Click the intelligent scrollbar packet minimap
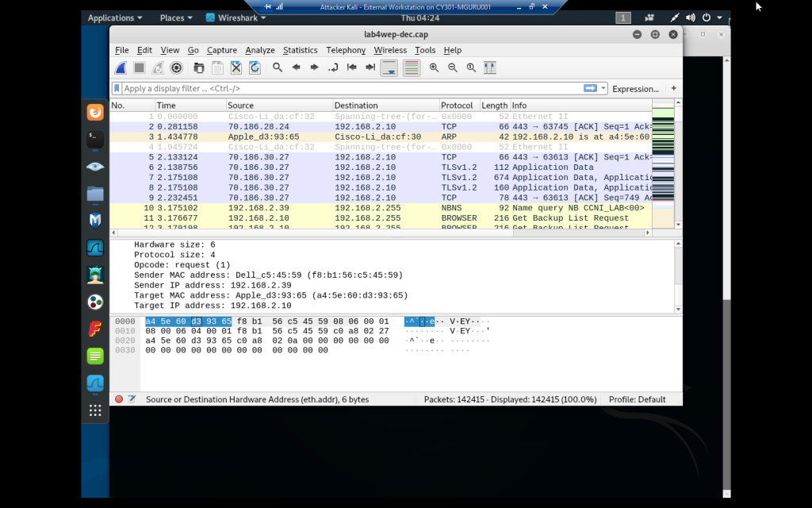This screenshot has width=812, height=508. point(663,162)
